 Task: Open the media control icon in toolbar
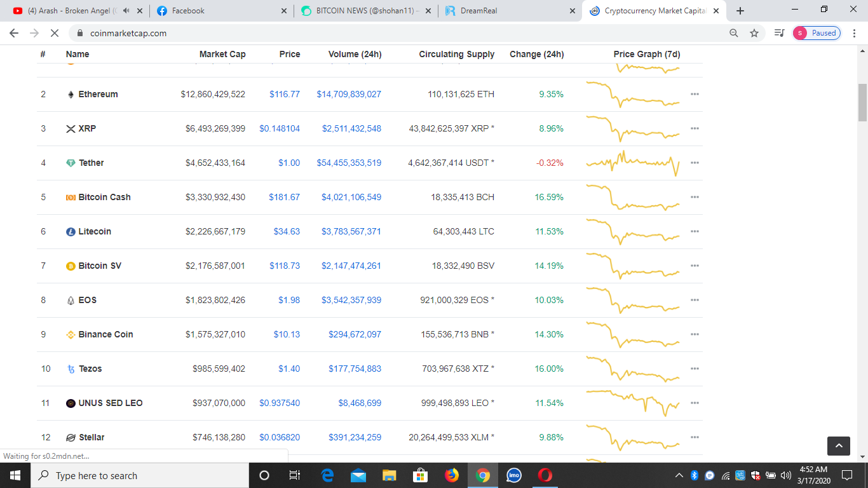click(780, 33)
